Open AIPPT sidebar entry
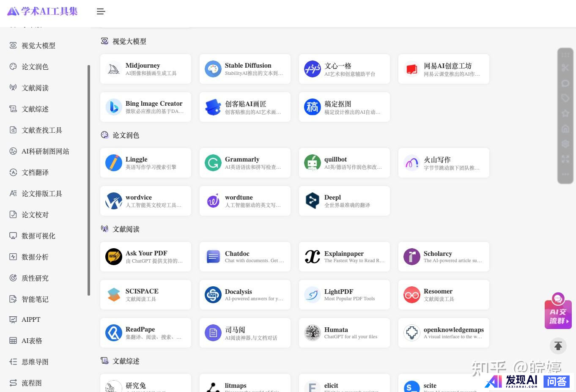 coord(31,320)
